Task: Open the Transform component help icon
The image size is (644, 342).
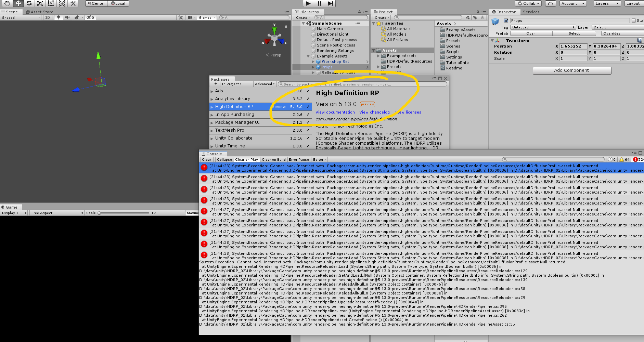Action: pyautogui.click(x=640, y=40)
